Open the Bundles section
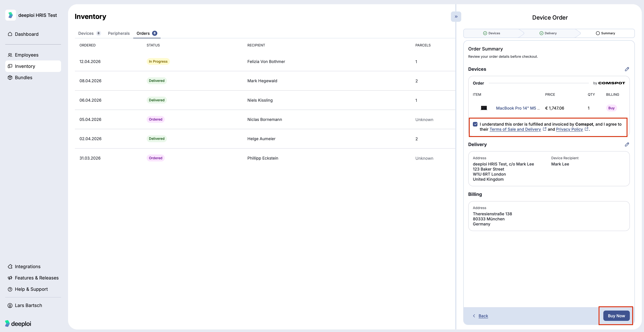This screenshot has width=644, height=332. pos(33,78)
